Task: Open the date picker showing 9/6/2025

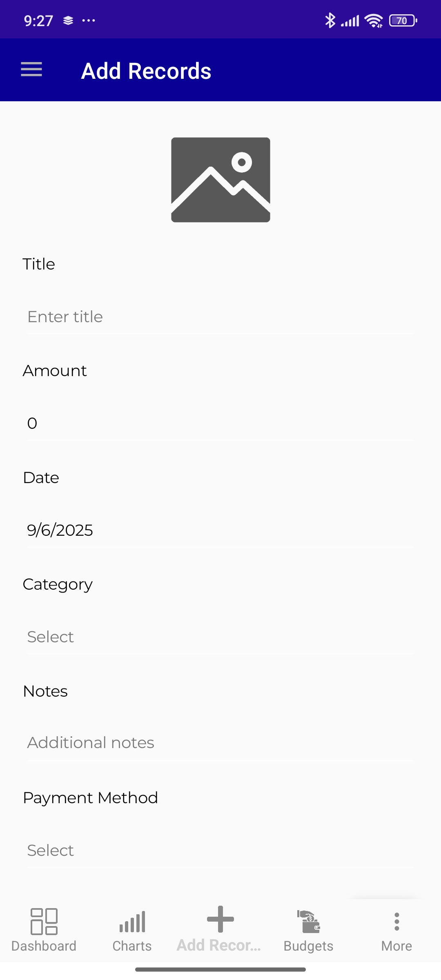Action: tap(220, 530)
